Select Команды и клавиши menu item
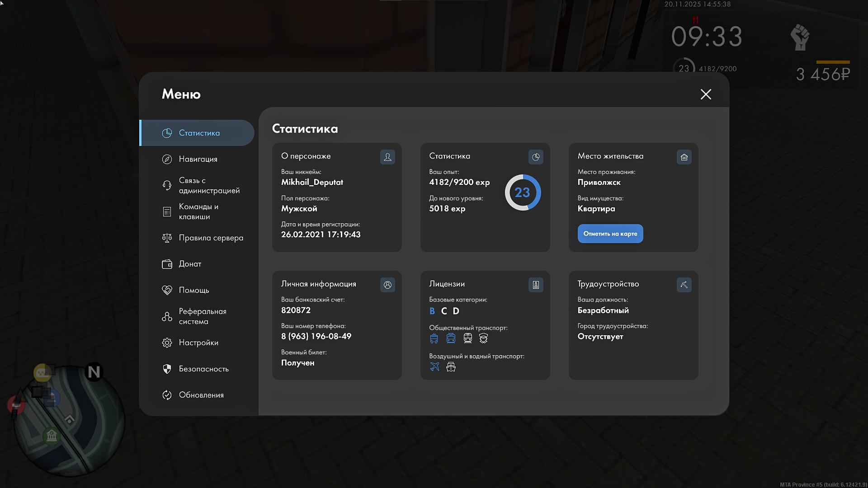The height and width of the screenshot is (488, 868). click(x=198, y=211)
